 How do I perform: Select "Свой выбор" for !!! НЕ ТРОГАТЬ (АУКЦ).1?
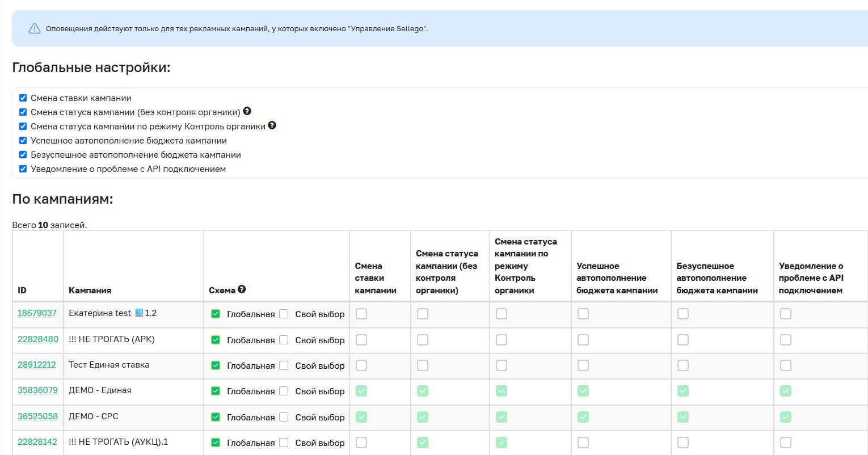point(284,443)
